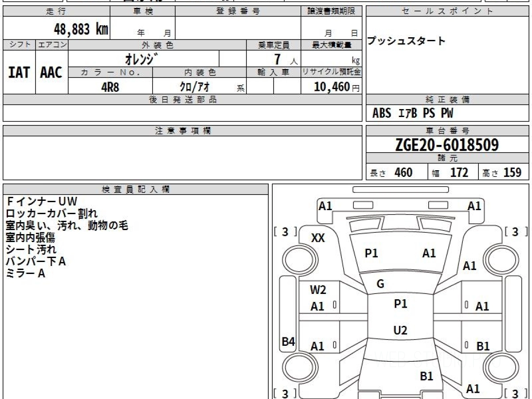This screenshot has height=399, width=532.
Task: Click the 走行 mileage header
Action: (x=56, y=12)
